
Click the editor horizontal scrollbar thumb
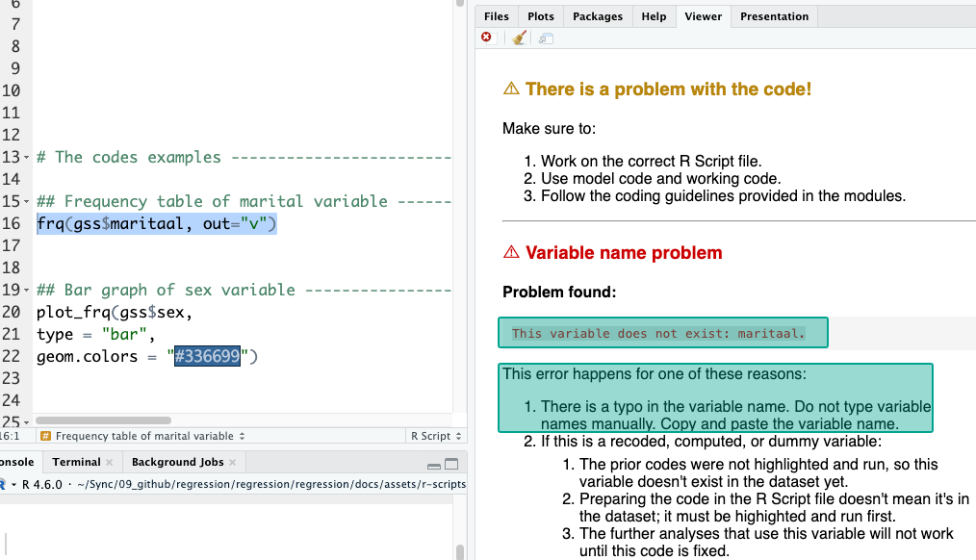[x=103, y=420]
